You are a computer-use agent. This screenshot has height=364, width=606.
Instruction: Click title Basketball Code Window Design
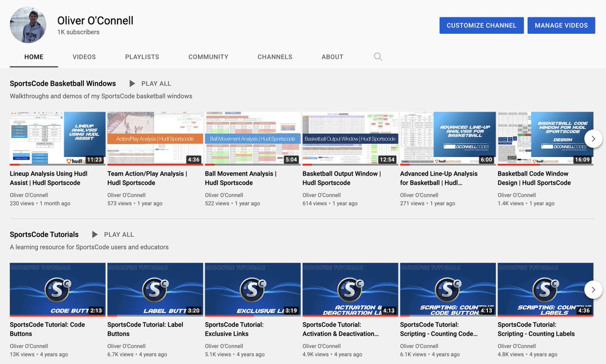(534, 178)
